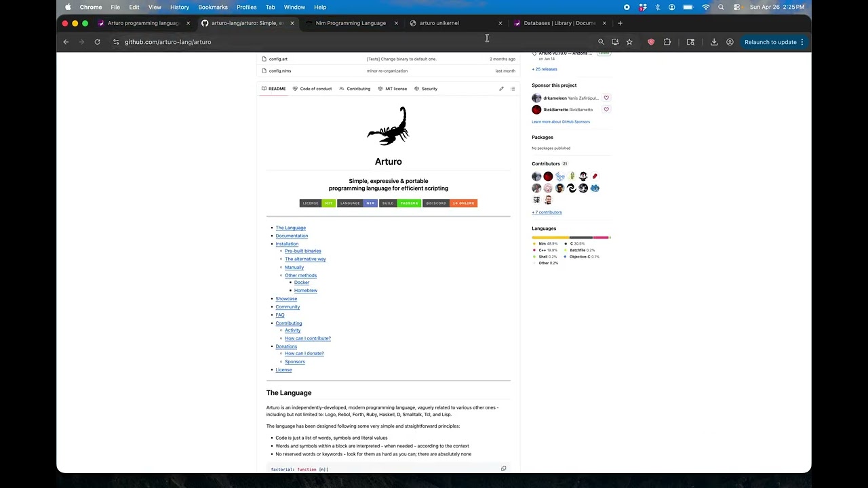The image size is (868, 488).
Task: Go back using the browser back arrow
Action: (x=66, y=42)
